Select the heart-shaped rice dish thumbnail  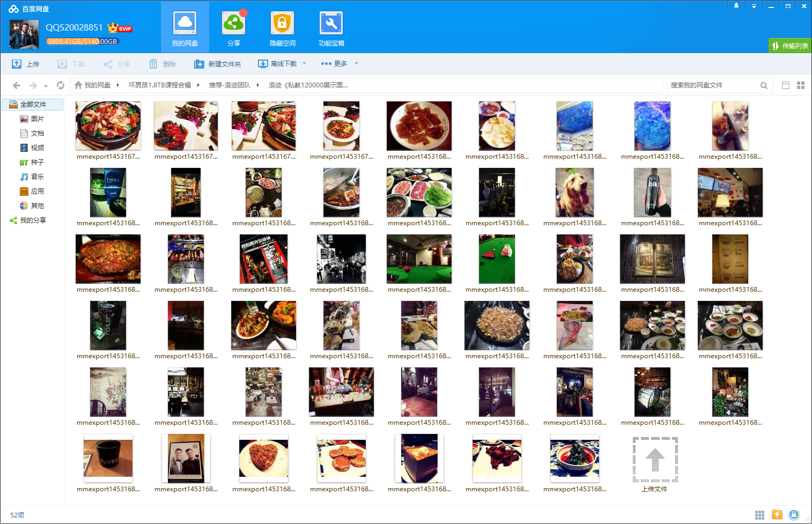tap(263, 459)
